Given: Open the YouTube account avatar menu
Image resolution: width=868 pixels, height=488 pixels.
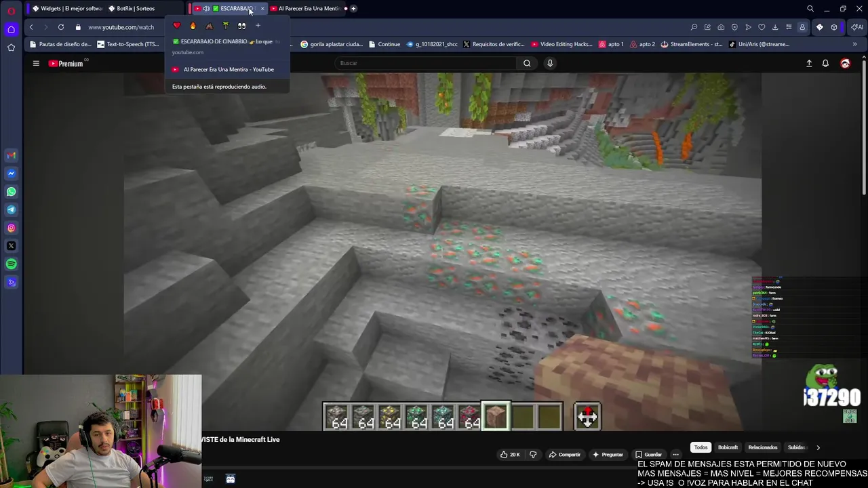Looking at the screenshot, I should coord(845,63).
